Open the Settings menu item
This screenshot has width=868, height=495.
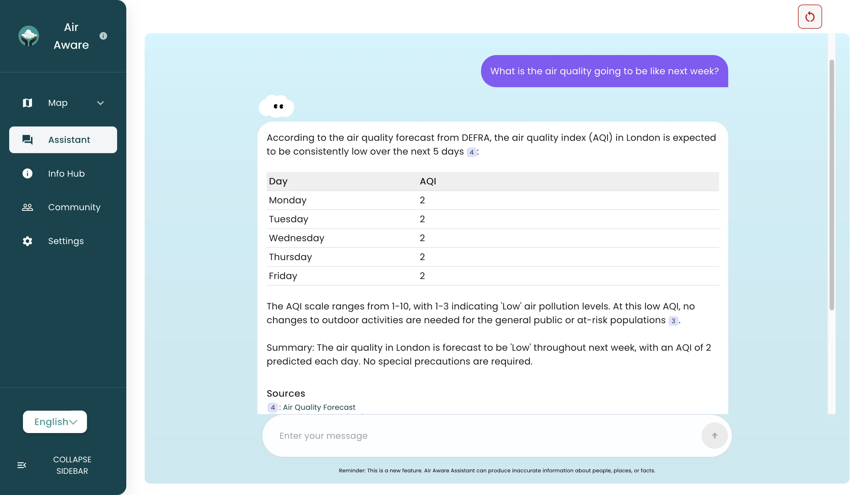(x=66, y=241)
